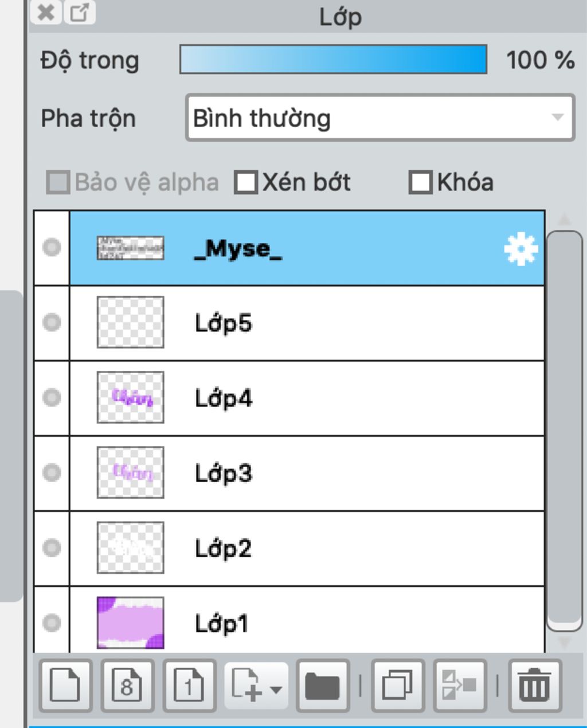Create a new layer folder
The image size is (587, 728).
323,686
